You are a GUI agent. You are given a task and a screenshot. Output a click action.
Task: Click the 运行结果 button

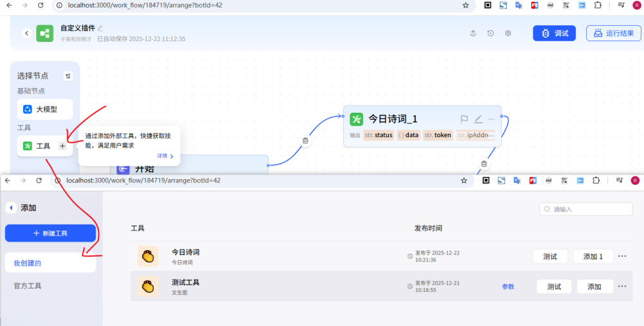[614, 34]
